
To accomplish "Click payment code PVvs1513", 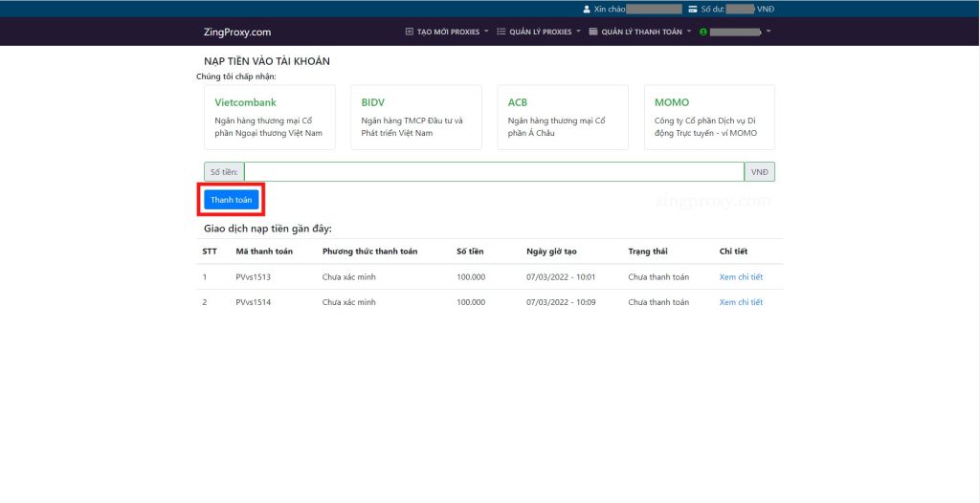I will [253, 276].
